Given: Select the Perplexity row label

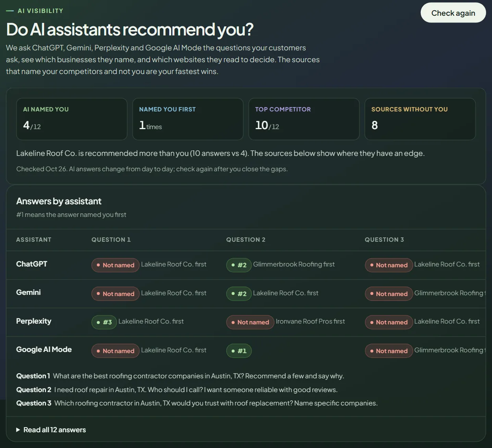Looking at the screenshot, I should tap(33, 321).
